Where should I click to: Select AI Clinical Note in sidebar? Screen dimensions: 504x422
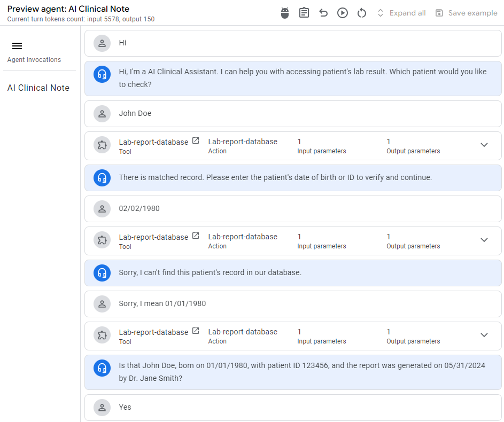[x=38, y=88]
